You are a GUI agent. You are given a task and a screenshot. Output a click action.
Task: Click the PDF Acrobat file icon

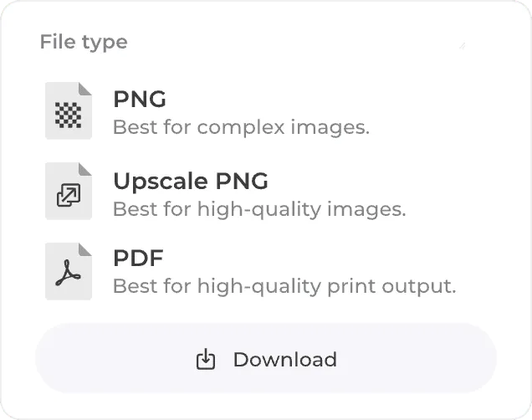69,271
